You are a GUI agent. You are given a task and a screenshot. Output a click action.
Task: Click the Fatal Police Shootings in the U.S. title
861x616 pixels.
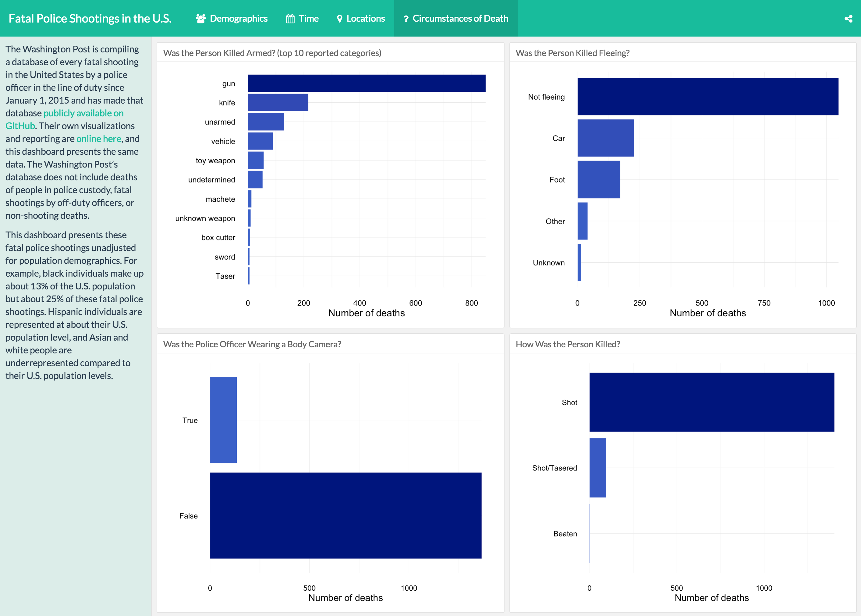point(90,18)
